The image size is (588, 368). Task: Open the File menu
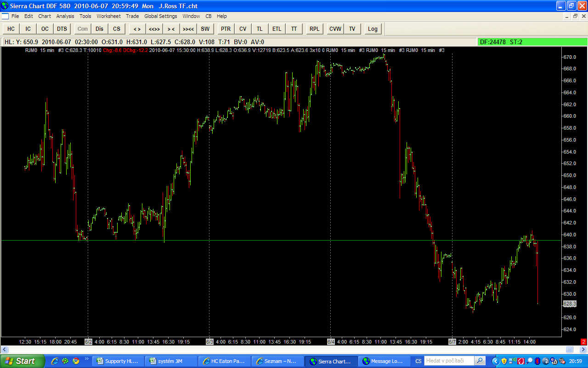tap(15, 16)
